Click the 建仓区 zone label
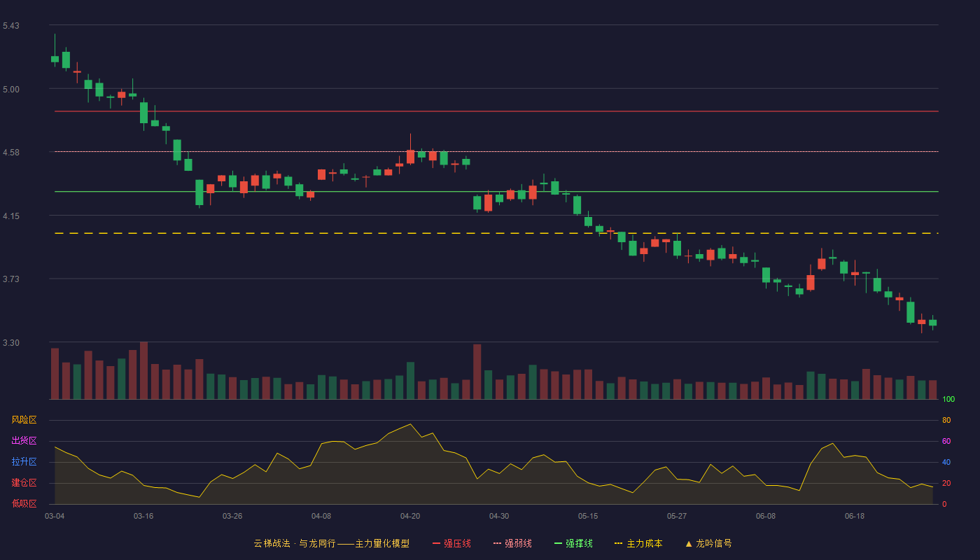The image size is (980, 560). pyautogui.click(x=24, y=483)
